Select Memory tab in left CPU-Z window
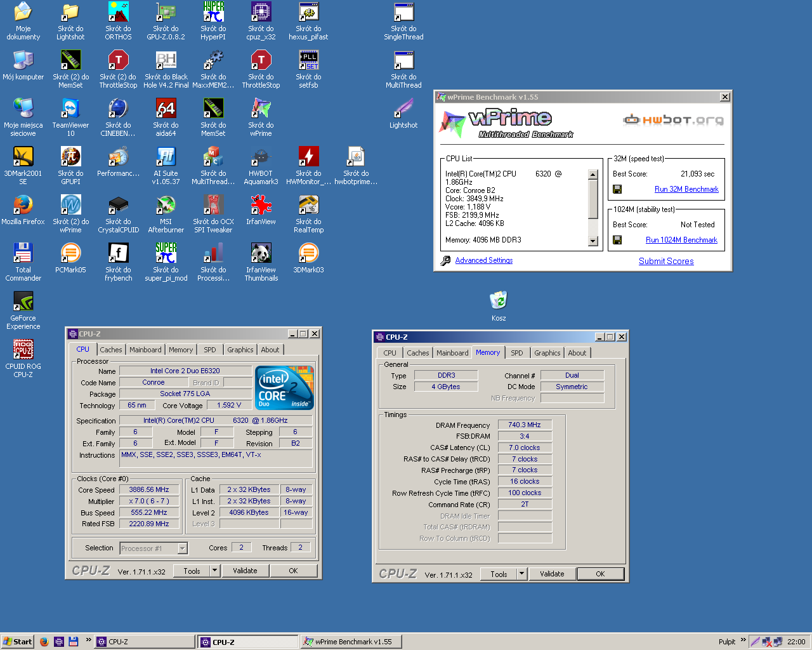The height and width of the screenshot is (650, 812). [x=181, y=350]
